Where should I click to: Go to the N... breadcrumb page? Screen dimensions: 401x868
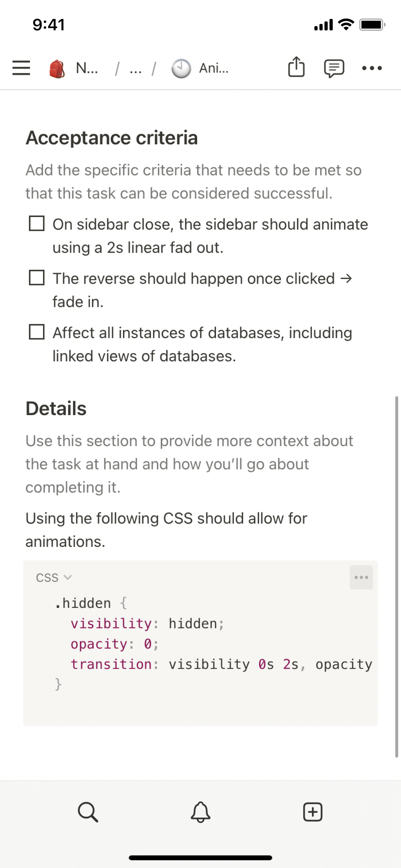pos(87,68)
